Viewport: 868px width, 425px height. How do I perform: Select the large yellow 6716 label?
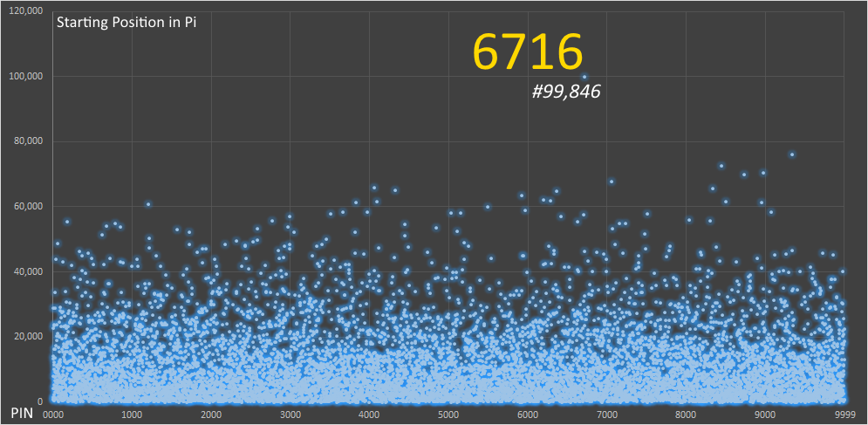point(527,51)
